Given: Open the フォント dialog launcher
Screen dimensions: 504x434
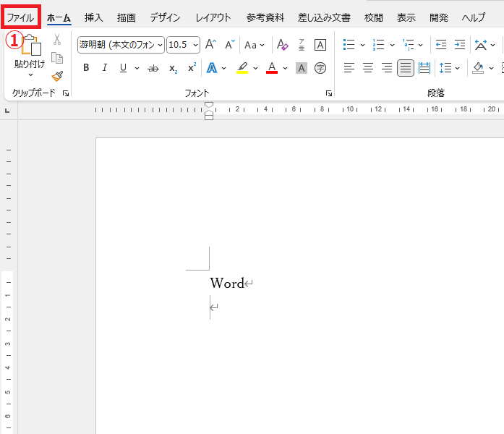Looking at the screenshot, I should coord(329,93).
